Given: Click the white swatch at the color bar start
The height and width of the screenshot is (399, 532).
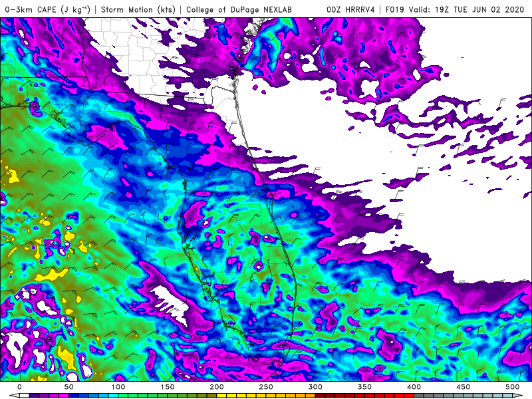Looking at the screenshot, I should [x=24, y=396].
